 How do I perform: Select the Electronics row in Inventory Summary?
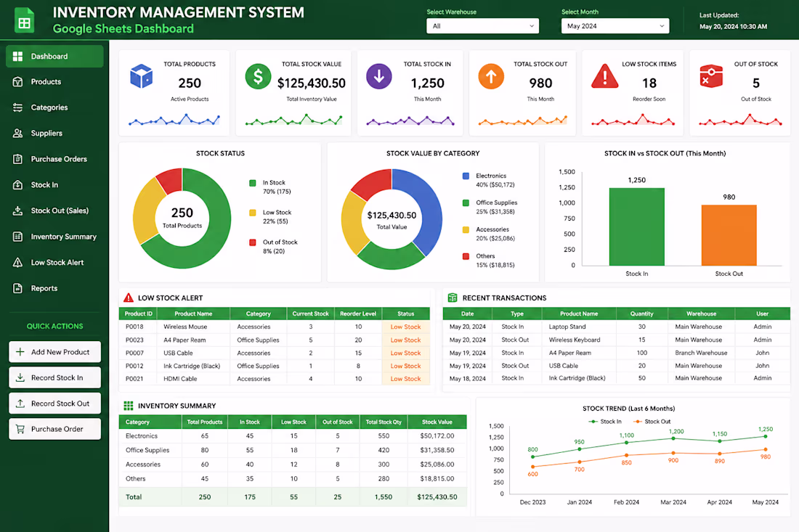point(293,435)
